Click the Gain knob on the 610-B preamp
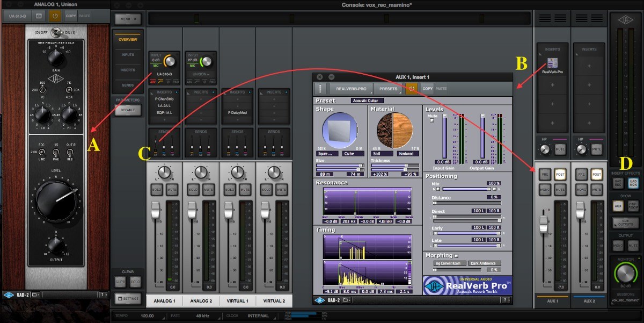Viewport: 644px width, 323px height. click(x=55, y=58)
